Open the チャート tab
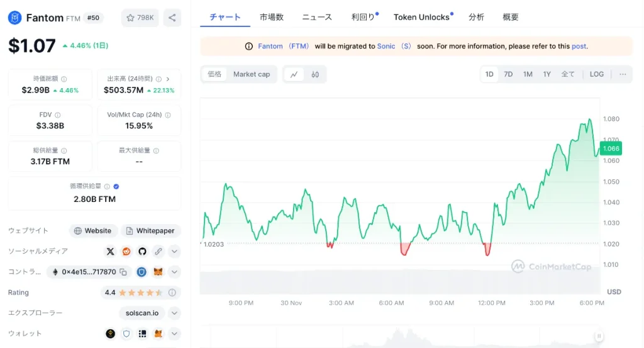 pyautogui.click(x=225, y=17)
